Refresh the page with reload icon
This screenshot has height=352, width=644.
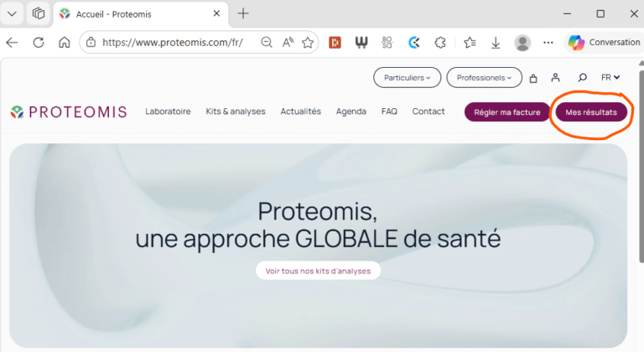(39, 43)
